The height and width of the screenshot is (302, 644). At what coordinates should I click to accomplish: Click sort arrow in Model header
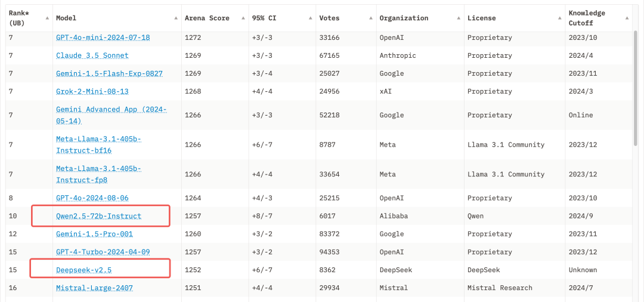pyautogui.click(x=176, y=18)
